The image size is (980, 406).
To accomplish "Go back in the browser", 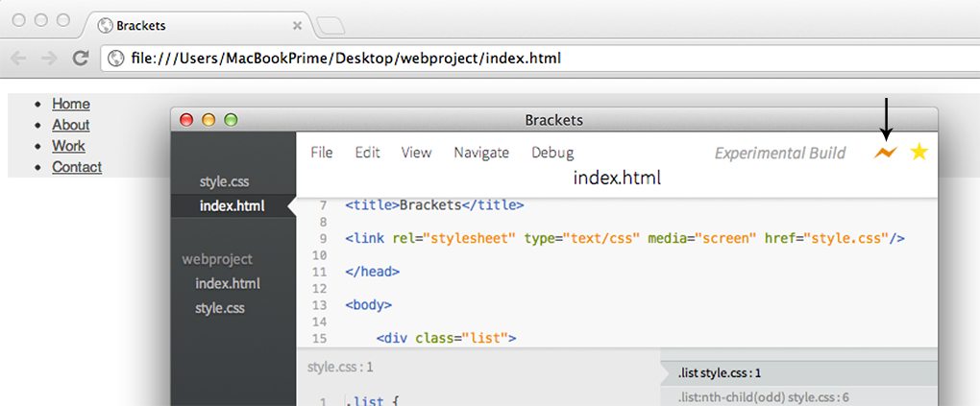I will click(18, 59).
